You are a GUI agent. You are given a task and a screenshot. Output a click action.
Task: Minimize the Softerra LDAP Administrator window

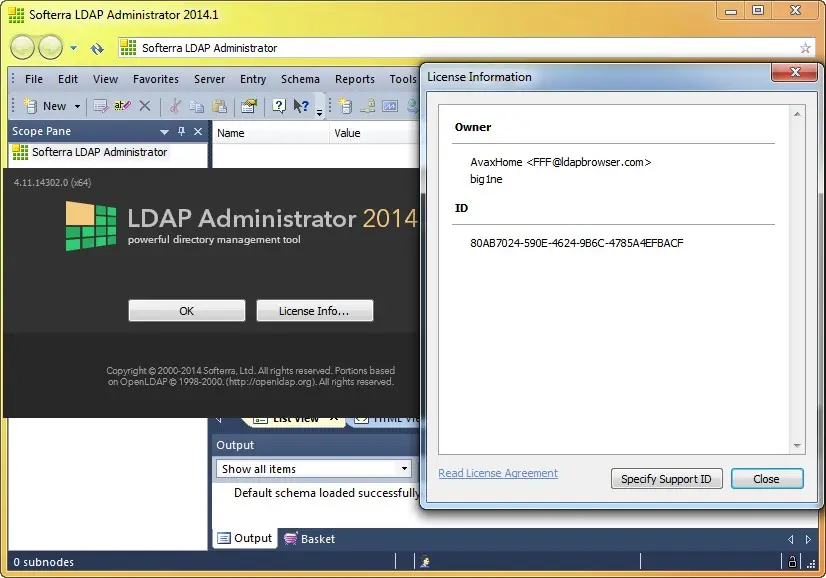click(731, 11)
